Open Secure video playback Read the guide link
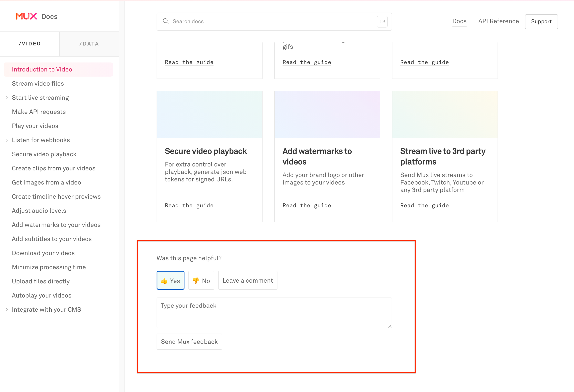 (189, 206)
